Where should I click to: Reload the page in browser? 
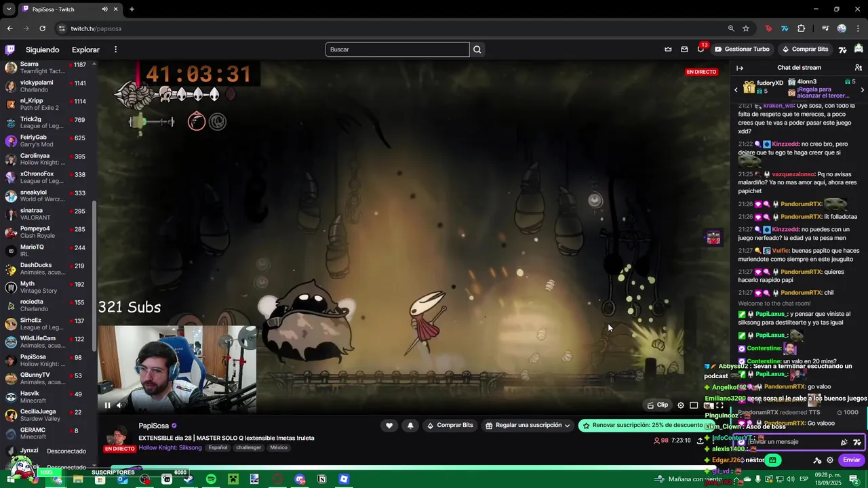[42, 28]
